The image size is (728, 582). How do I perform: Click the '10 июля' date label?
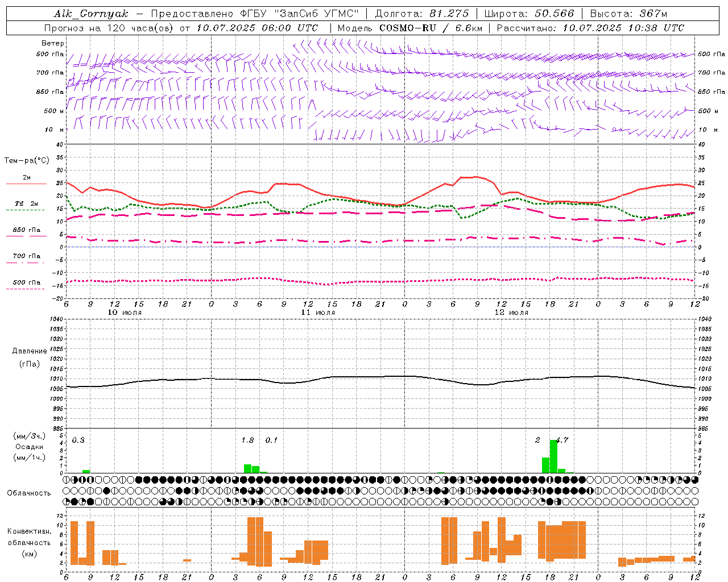tap(125, 312)
